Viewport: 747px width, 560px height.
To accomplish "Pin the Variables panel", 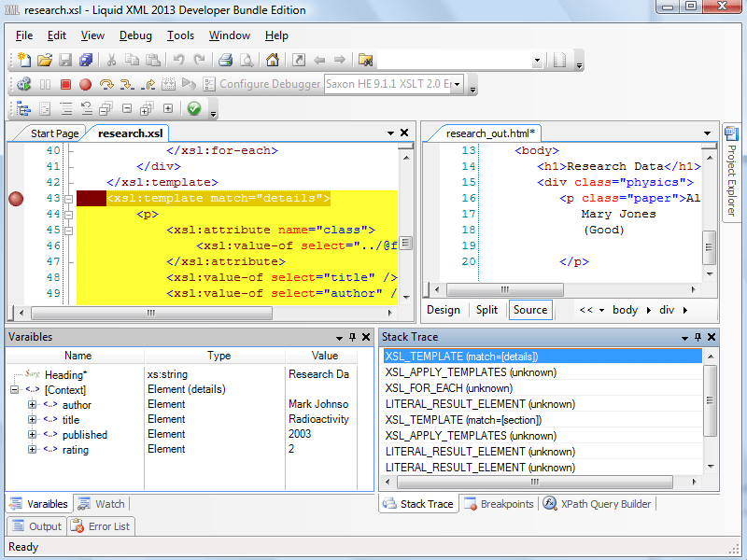I will point(353,337).
